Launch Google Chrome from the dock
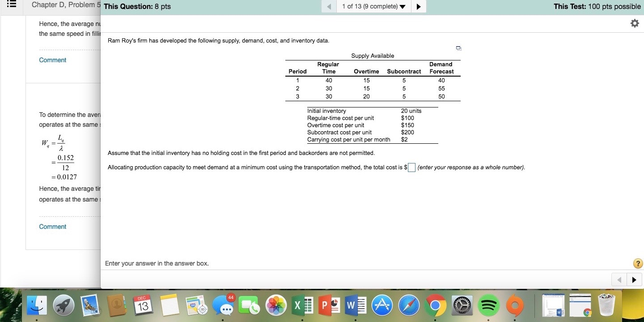 tap(435, 305)
